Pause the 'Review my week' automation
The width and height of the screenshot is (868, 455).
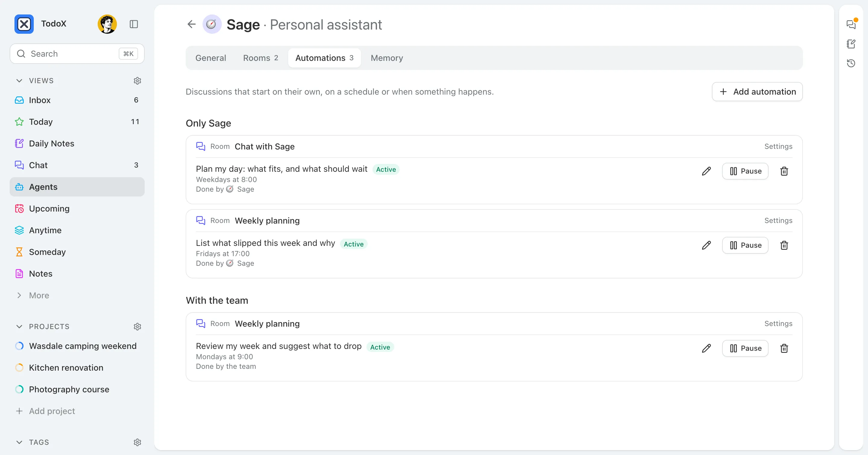coord(745,348)
